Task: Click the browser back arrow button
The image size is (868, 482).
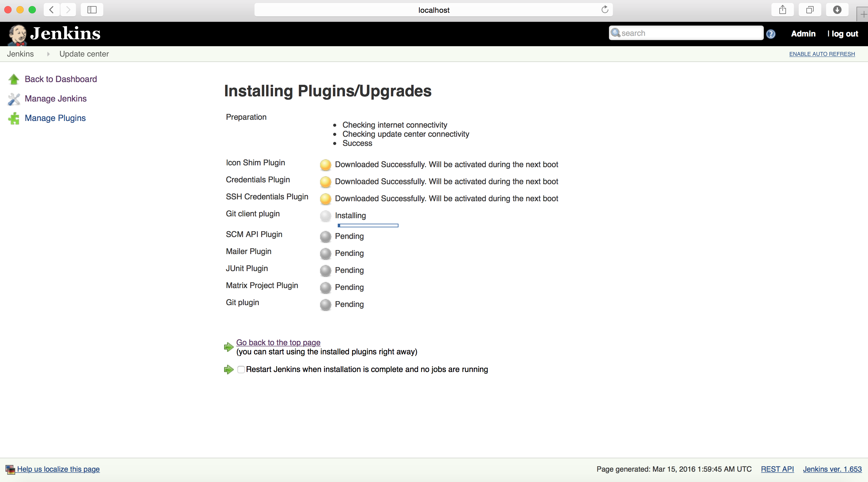Action: (52, 10)
